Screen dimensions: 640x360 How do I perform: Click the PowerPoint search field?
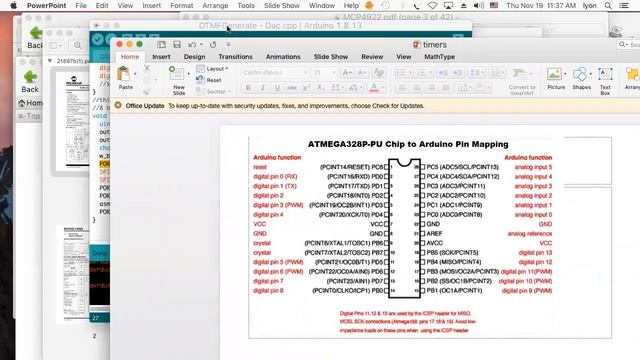(x=628, y=44)
